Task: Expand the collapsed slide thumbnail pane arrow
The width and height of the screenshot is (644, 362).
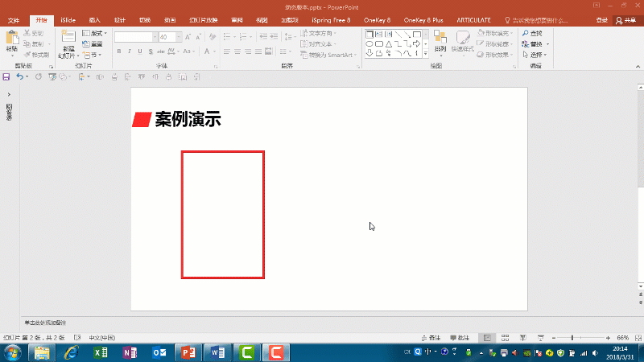Action: tap(9, 94)
